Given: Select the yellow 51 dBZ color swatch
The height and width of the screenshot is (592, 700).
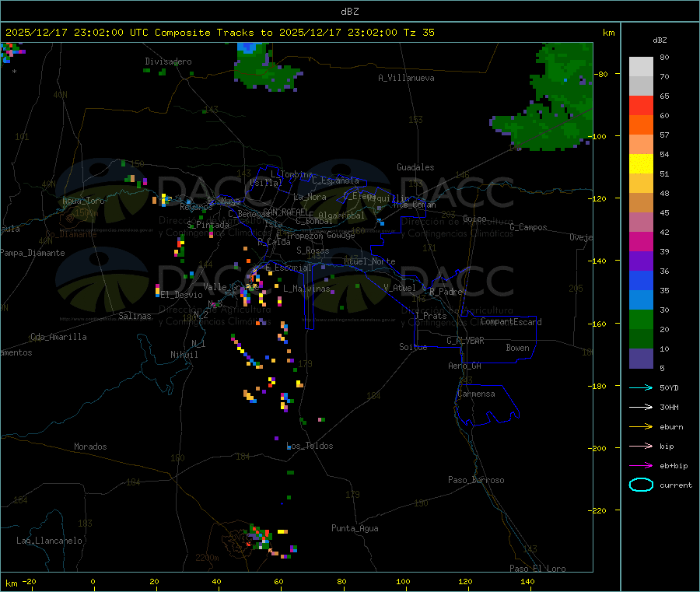Looking at the screenshot, I should point(641,164).
